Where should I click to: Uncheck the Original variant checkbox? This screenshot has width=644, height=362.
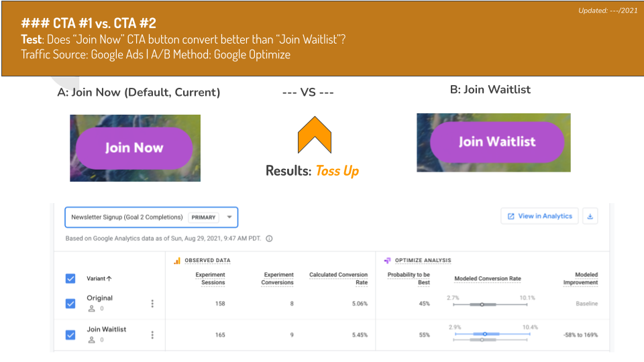70,304
